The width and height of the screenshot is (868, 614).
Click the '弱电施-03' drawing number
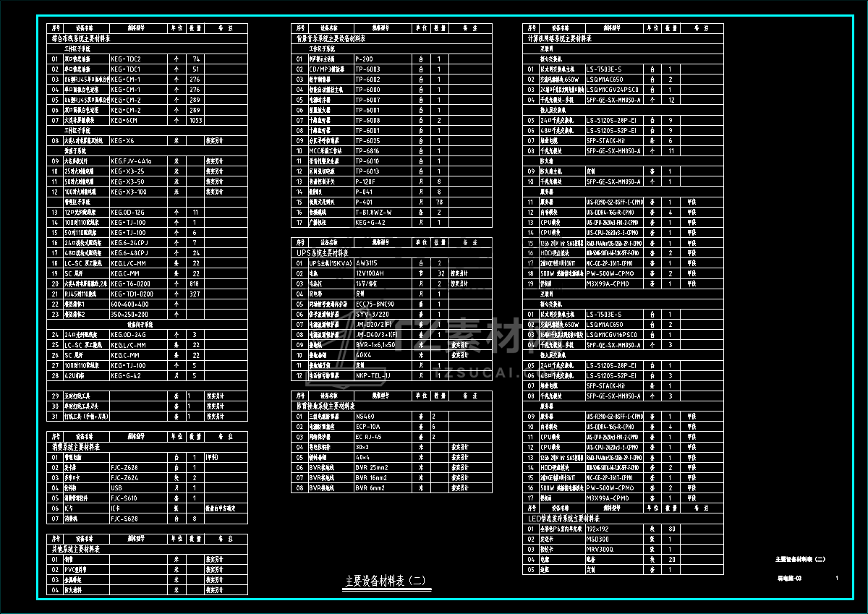pyautogui.click(x=788, y=578)
